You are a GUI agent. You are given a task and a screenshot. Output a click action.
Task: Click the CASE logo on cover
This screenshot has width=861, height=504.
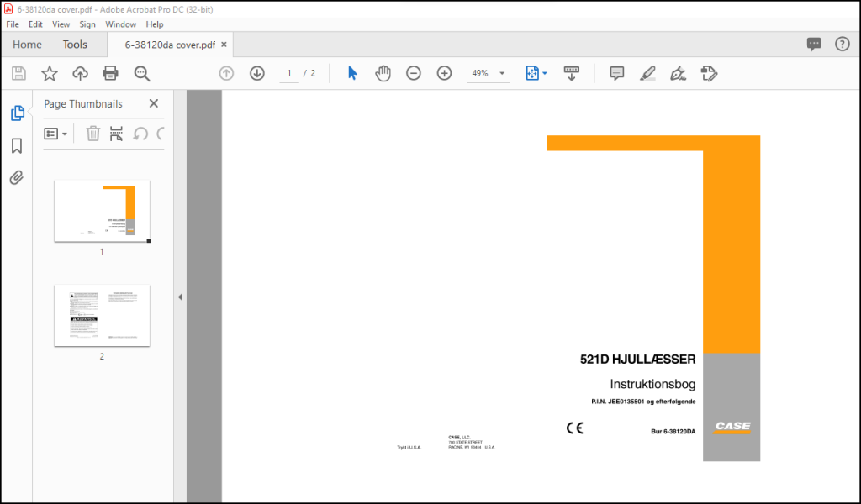tap(732, 427)
